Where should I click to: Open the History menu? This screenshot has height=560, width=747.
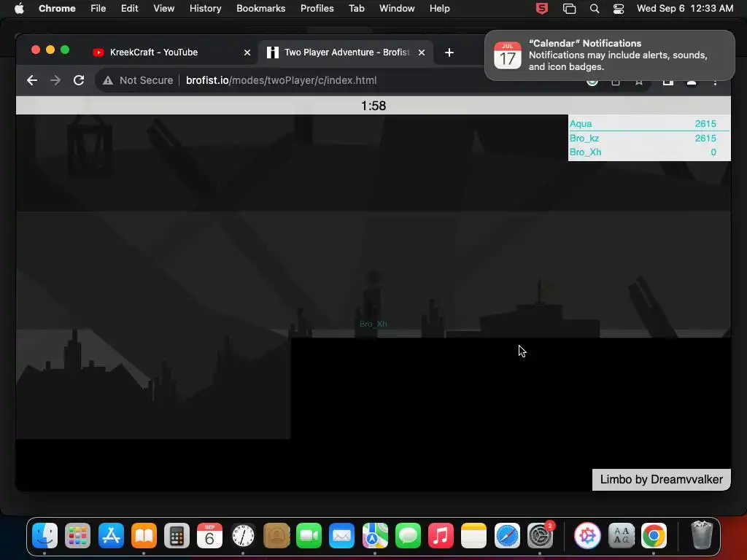pyautogui.click(x=205, y=8)
